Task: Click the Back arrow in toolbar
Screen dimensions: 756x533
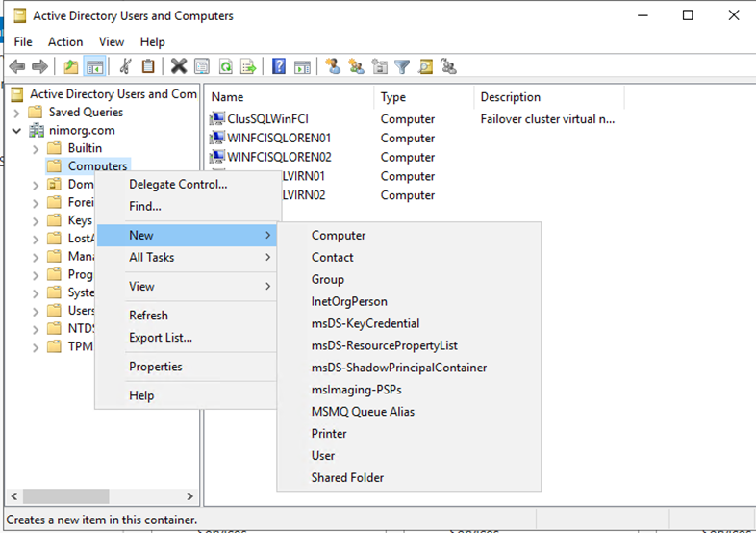Action: [16, 66]
